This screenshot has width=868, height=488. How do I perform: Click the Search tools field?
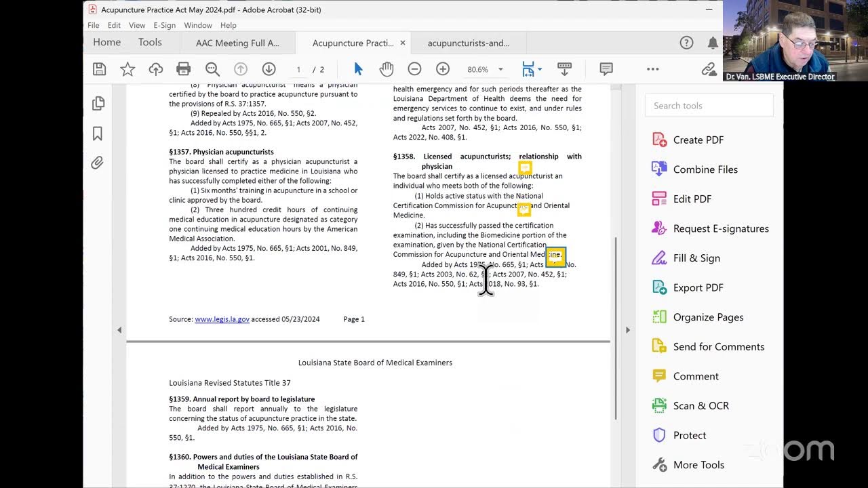coord(709,106)
